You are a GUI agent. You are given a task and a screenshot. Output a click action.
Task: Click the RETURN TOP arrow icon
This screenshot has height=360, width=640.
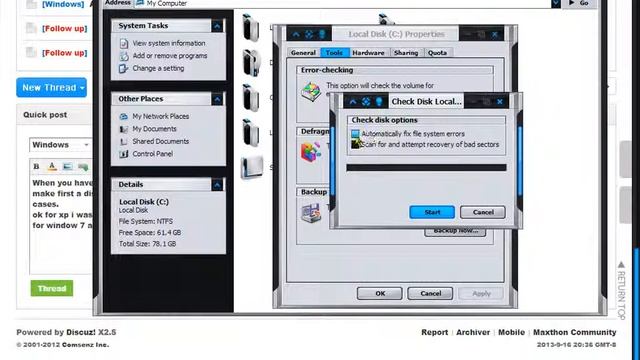click(621, 264)
